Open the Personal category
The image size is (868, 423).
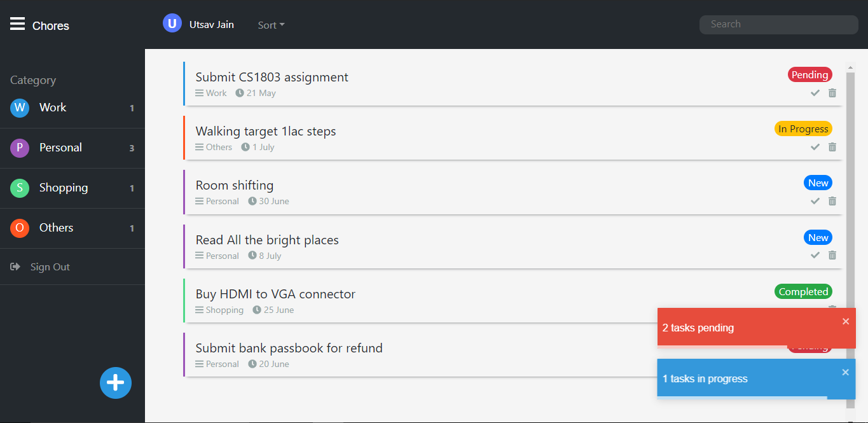pos(60,148)
